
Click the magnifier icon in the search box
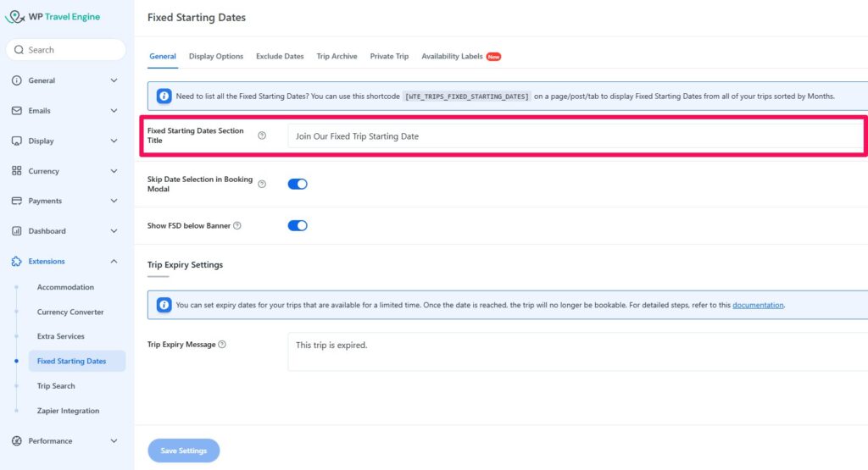point(19,50)
